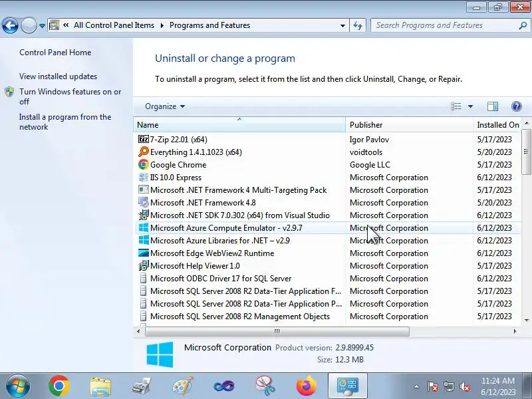Launch Google Chrome from the taskbar

(x=59, y=386)
